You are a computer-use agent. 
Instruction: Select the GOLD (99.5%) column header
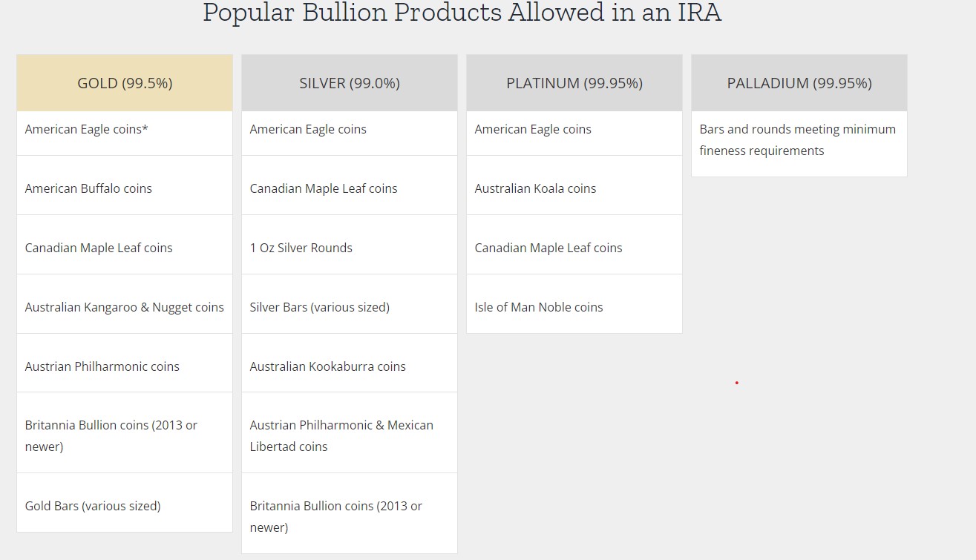coord(125,83)
